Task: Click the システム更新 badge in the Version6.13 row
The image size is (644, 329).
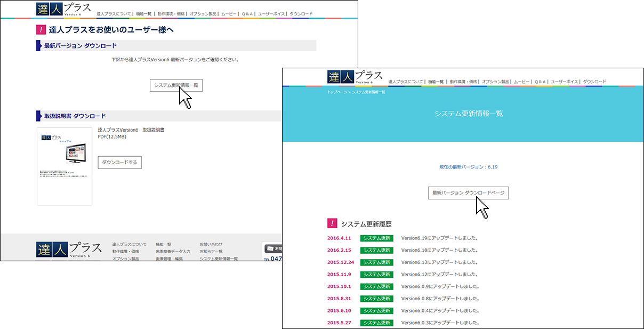Action: tap(376, 262)
